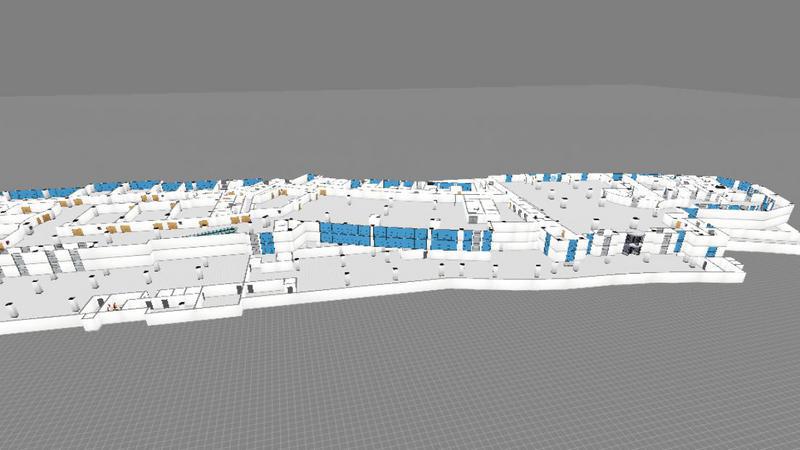Select the blue panel pair right of center

click(x=560, y=249)
